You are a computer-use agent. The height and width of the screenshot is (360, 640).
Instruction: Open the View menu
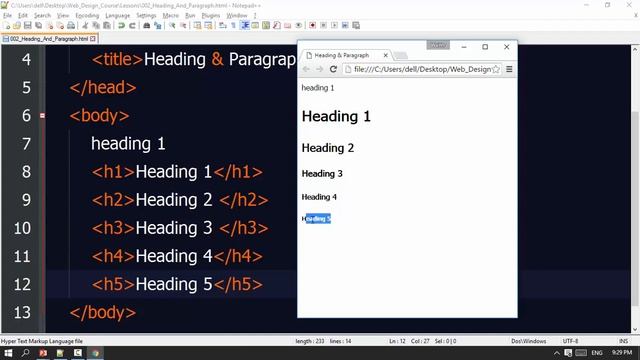click(63, 16)
